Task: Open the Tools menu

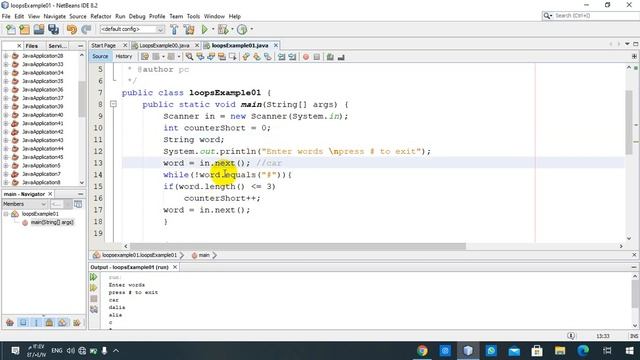Action: (193, 16)
